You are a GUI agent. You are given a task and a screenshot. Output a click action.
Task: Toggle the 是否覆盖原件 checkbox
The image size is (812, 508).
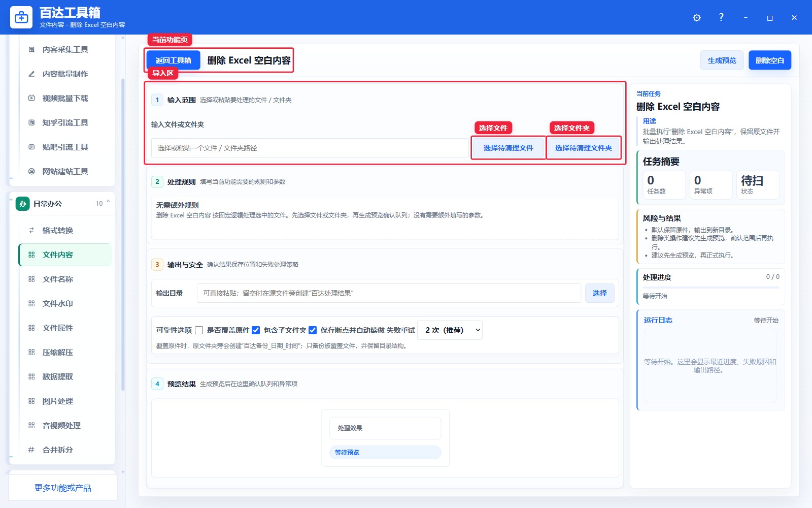click(199, 330)
